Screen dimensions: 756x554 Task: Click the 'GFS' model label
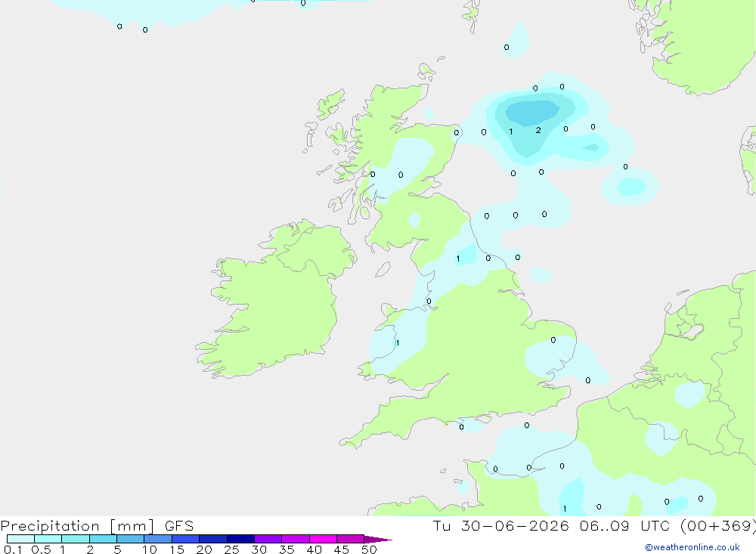[x=179, y=526]
